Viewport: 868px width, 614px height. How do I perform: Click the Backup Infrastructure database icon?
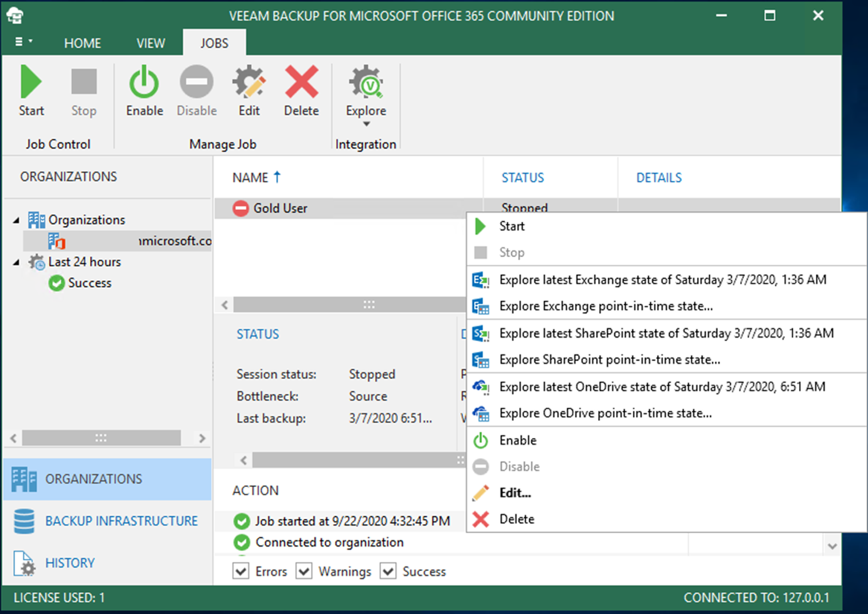[x=24, y=521]
